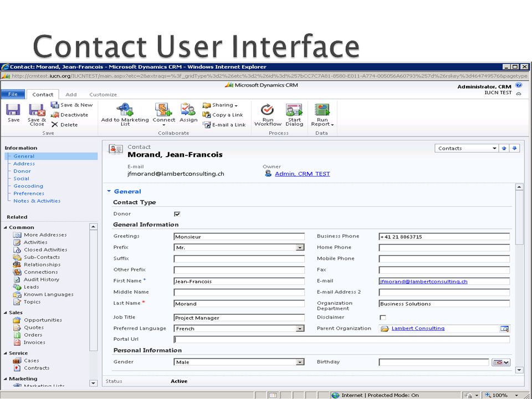The height and width of the screenshot is (399, 532).
Task: Open Activities in related list
Action: (35, 242)
